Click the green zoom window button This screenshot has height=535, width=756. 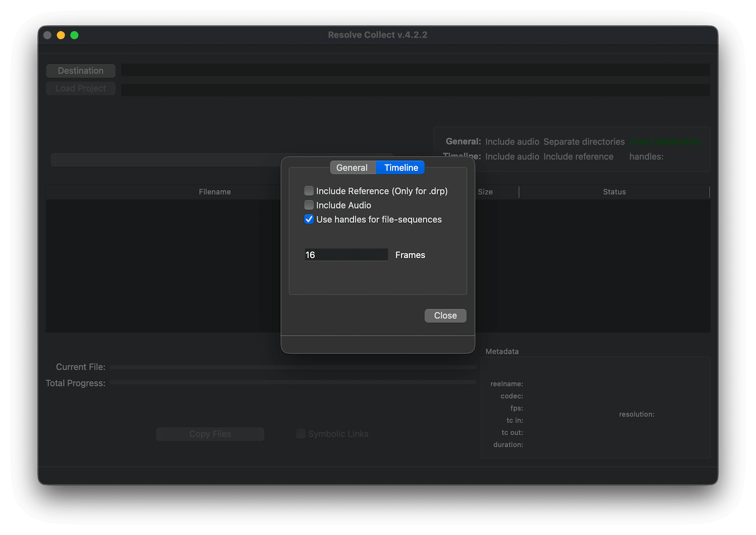75,35
